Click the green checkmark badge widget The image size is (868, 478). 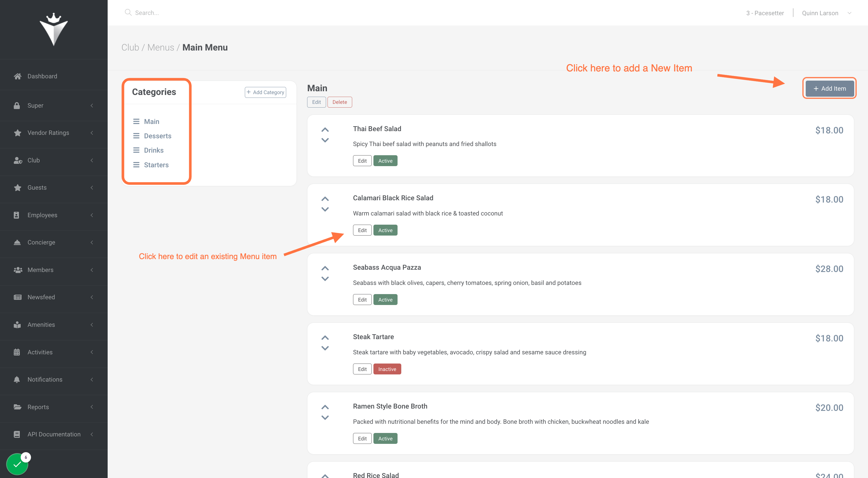pos(18,464)
